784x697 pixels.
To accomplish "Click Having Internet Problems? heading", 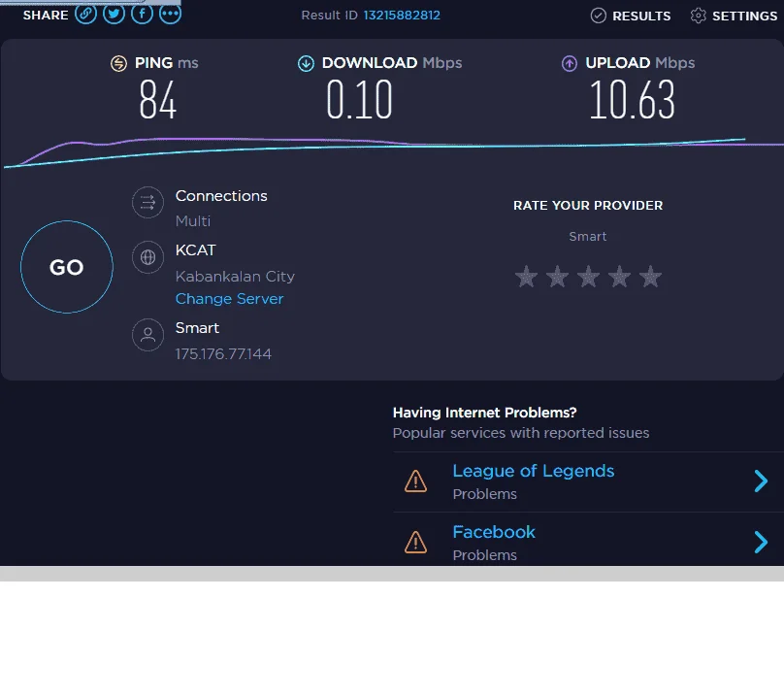I will point(484,413).
